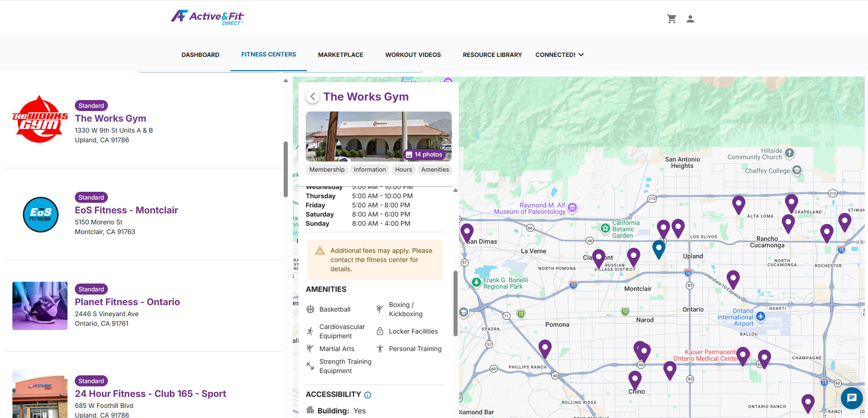
Task: Click the scroll-up arrow of gym list
Action: pos(286,81)
